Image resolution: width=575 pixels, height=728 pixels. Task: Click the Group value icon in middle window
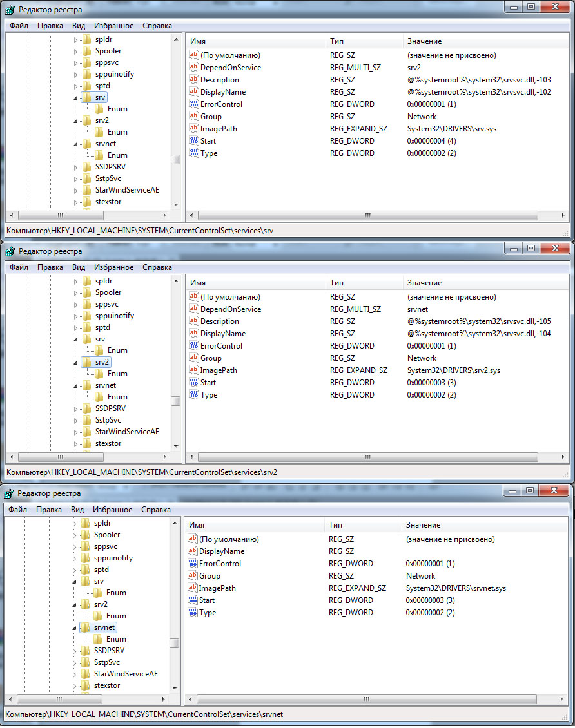click(x=193, y=358)
